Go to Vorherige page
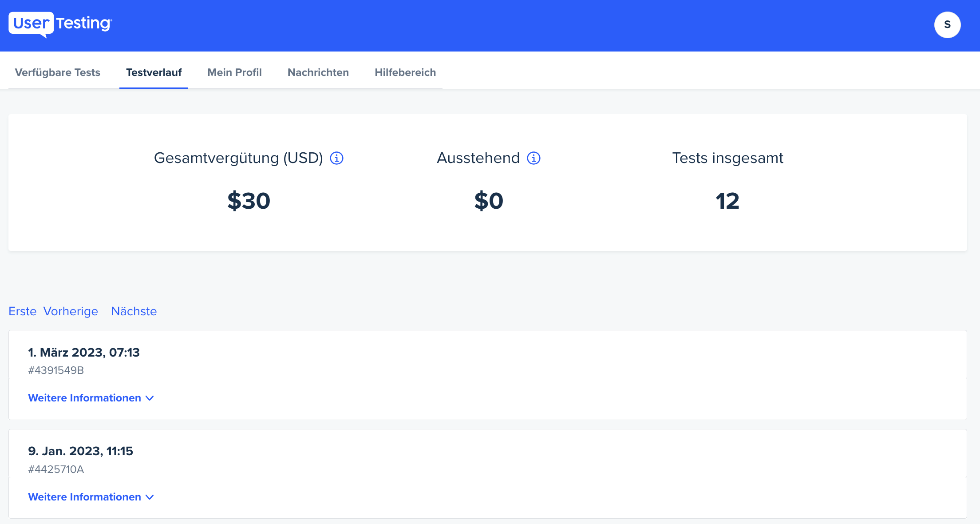 coord(71,311)
